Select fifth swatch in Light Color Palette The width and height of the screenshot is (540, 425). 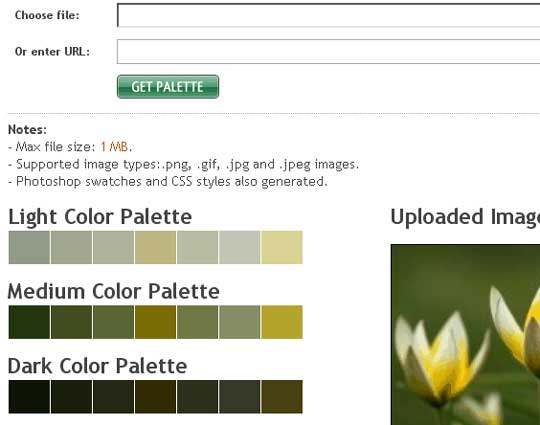pos(198,247)
